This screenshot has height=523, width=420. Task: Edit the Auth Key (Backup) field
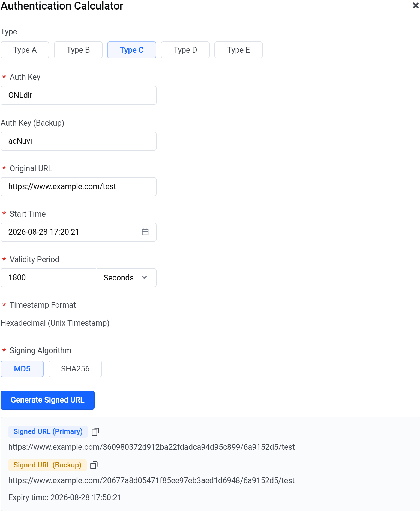coord(79,141)
